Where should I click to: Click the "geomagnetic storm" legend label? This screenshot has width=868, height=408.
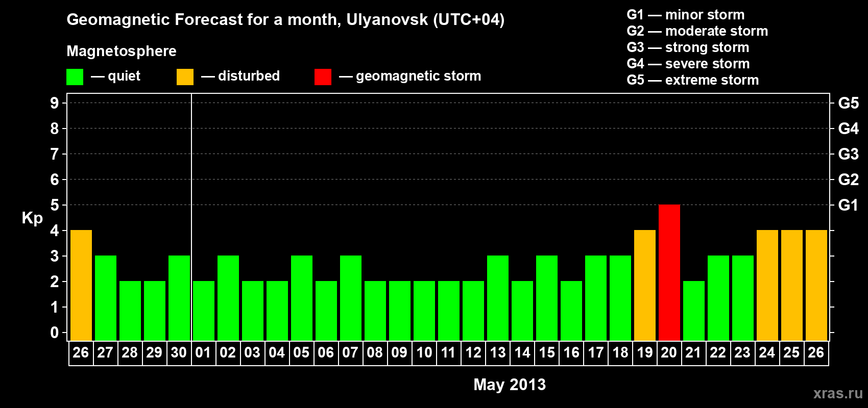419,76
